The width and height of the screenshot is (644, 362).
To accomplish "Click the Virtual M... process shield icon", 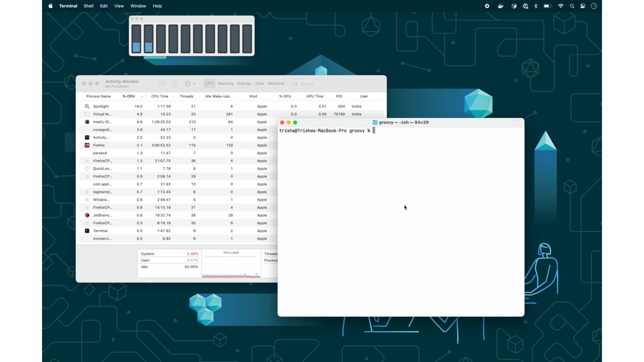I will tap(87, 114).
